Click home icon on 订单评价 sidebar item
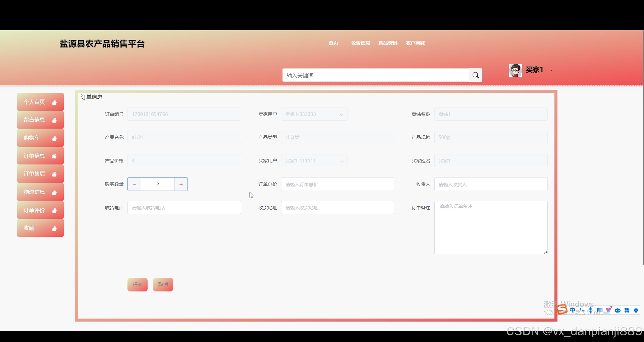The image size is (644, 342). [54, 211]
